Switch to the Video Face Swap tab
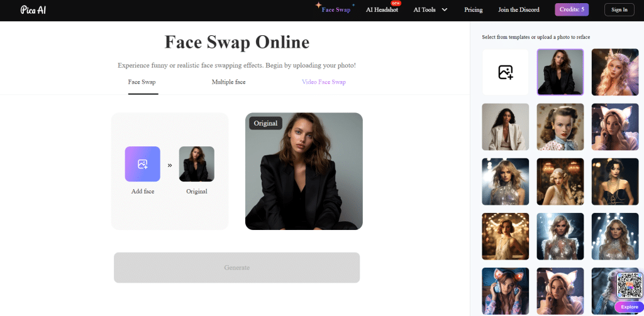Viewport: 644px width, 316px height. click(323, 82)
